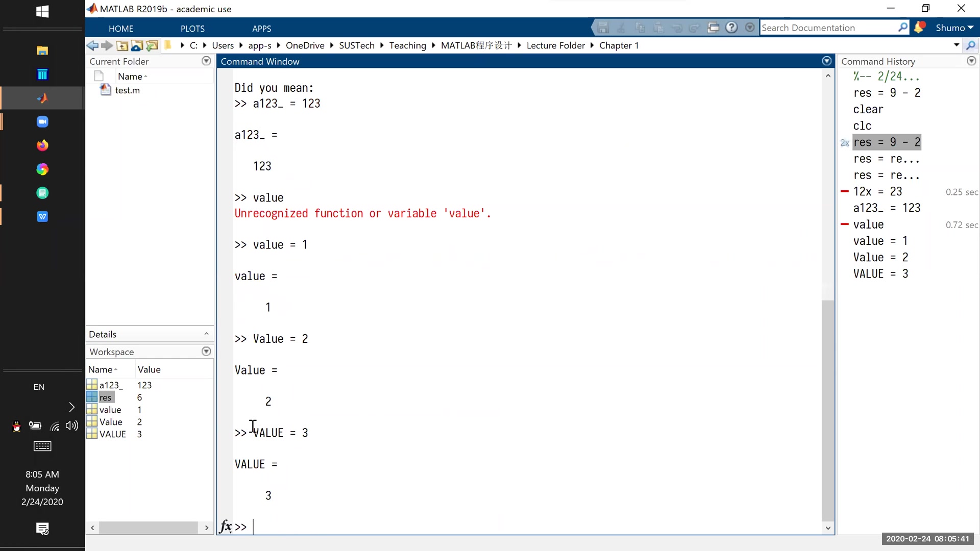The width and height of the screenshot is (980, 551).
Task: Expand arrow after OneDrive in path
Action: pyautogui.click(x=331, y=45)
